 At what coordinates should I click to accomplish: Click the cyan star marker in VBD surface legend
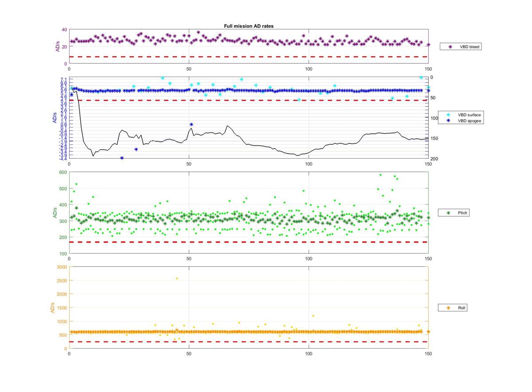click(x=448, y=115)
